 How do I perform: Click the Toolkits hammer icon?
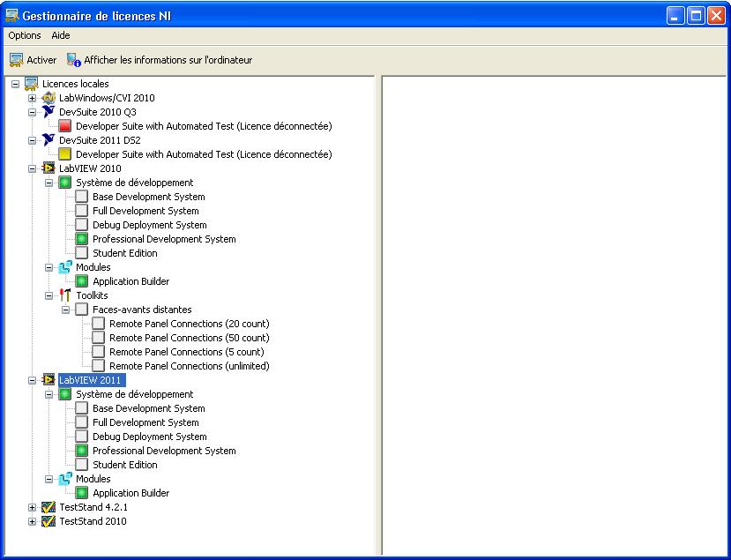coord(65,295)
